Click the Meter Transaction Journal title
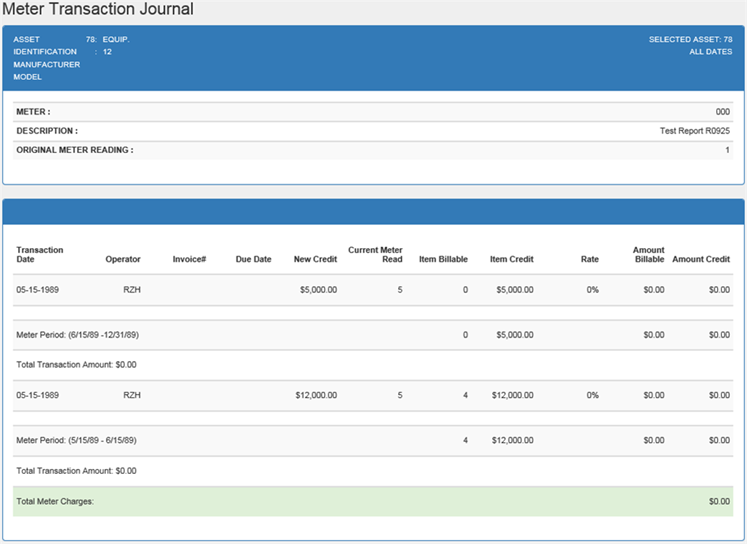747x544 pixels. pyautogui.click(x=98, y=9)
